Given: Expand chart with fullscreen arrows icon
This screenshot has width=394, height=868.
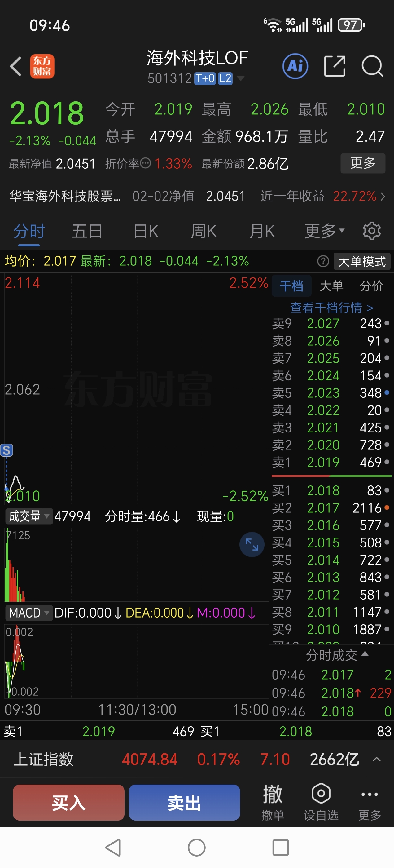Looking at the screenshot, I should pos(252,545).
